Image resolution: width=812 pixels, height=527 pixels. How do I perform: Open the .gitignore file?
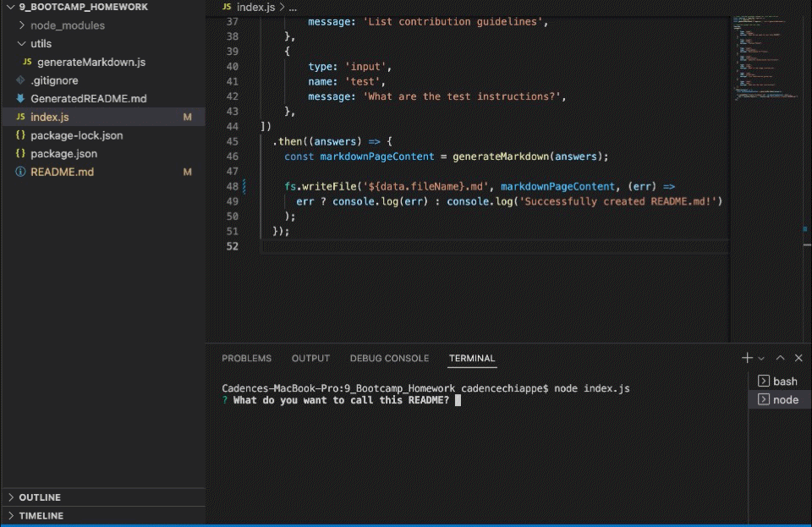pos(54,80)
